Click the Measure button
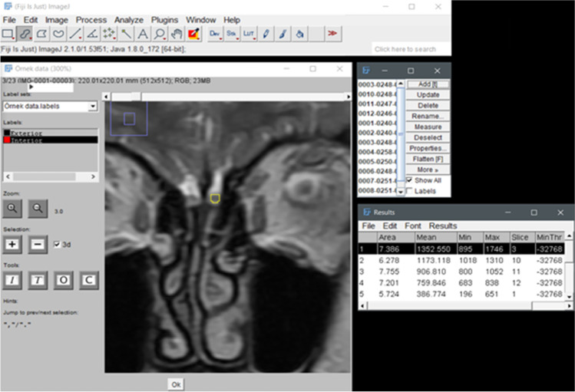 coord(428,127)
